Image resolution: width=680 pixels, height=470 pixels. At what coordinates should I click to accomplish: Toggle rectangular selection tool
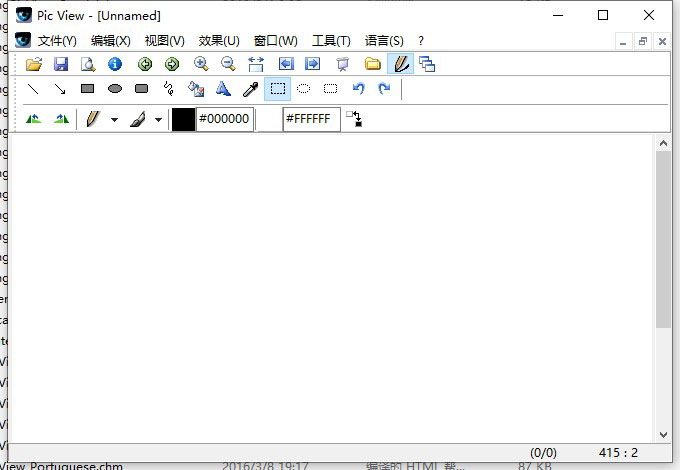(x=278, y=89)
